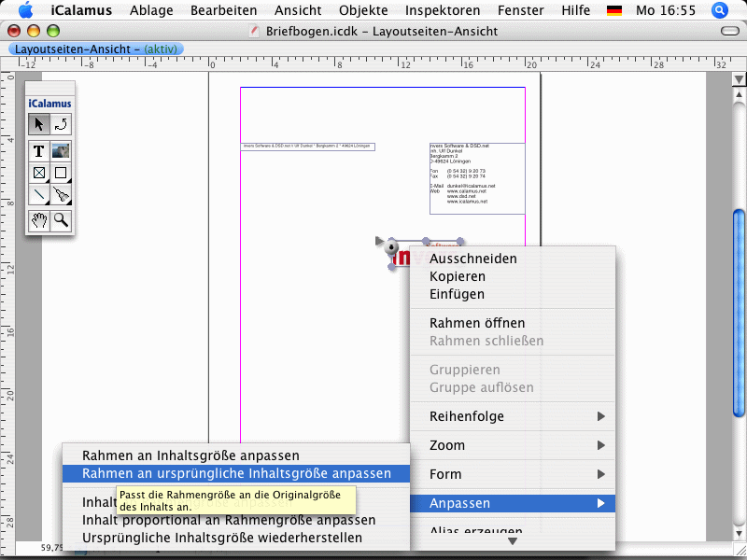The height and width of the screenshot is (560, 747).
Task: Choose Rahmen öffnen from context menu
Action: tap(477, 323)
